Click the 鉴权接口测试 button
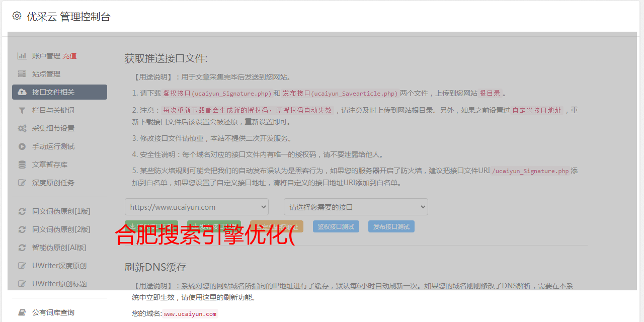This screenshot has height=322, width=644. pos(336,226)
